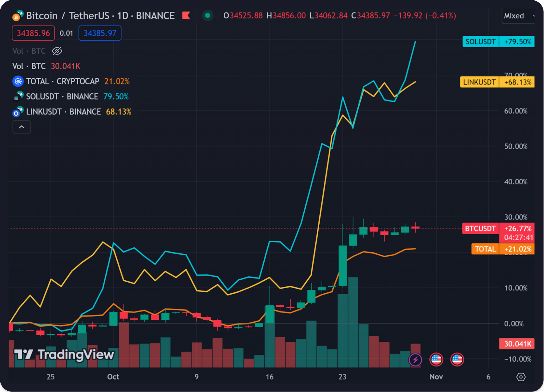Click the blue buy price 34385.97 button
Viewport: 544px width, 392px height.
pyautogui.click(x=100, y=33)
